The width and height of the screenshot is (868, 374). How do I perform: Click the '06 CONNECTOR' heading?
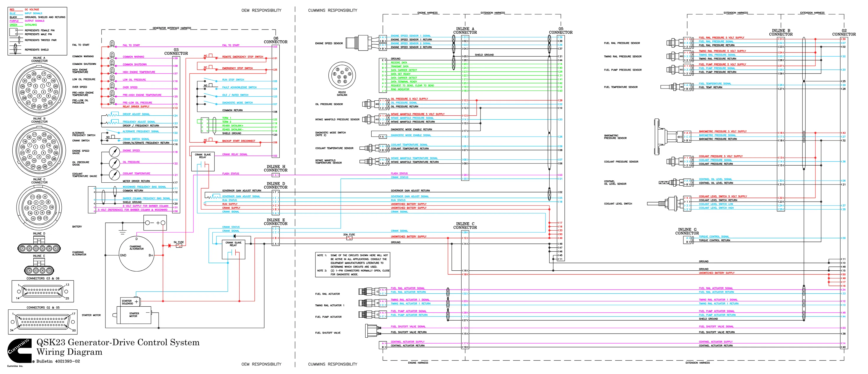click(276, 40)
